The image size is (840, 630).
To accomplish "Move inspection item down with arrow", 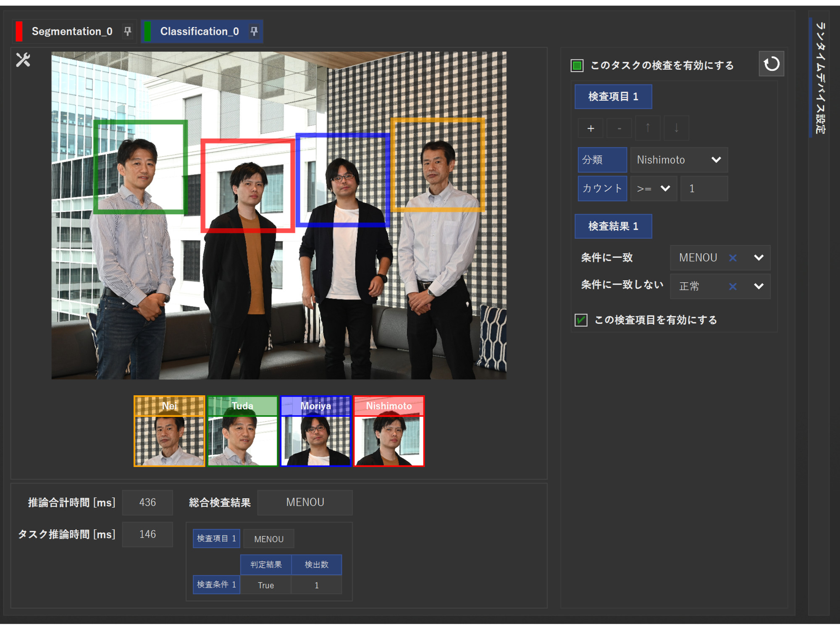I will click(x=676, y=129).
